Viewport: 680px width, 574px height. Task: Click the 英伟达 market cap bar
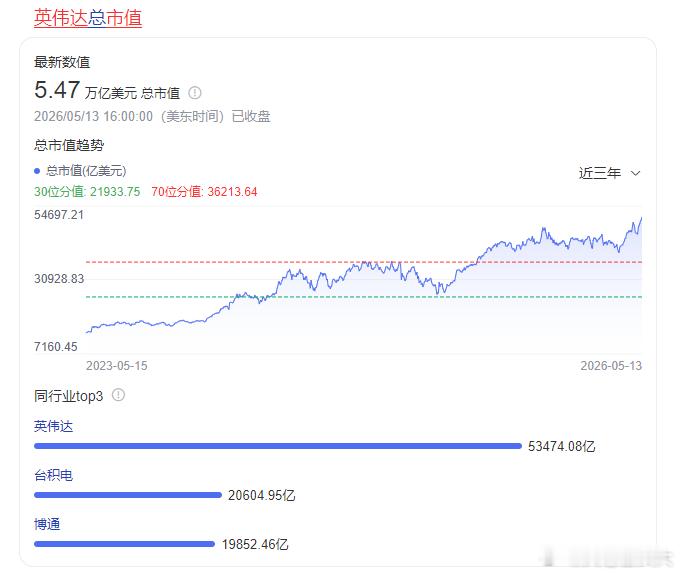tap(278, 446)
